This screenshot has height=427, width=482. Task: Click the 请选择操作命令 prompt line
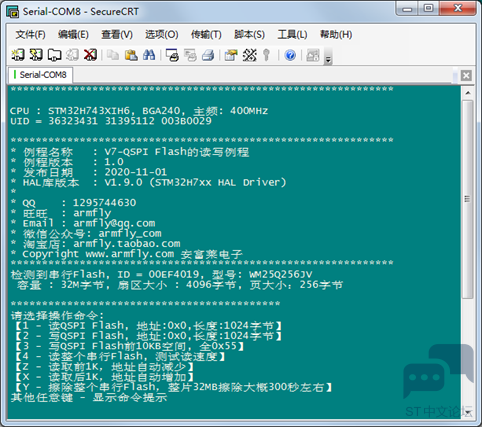pos(57,315)
